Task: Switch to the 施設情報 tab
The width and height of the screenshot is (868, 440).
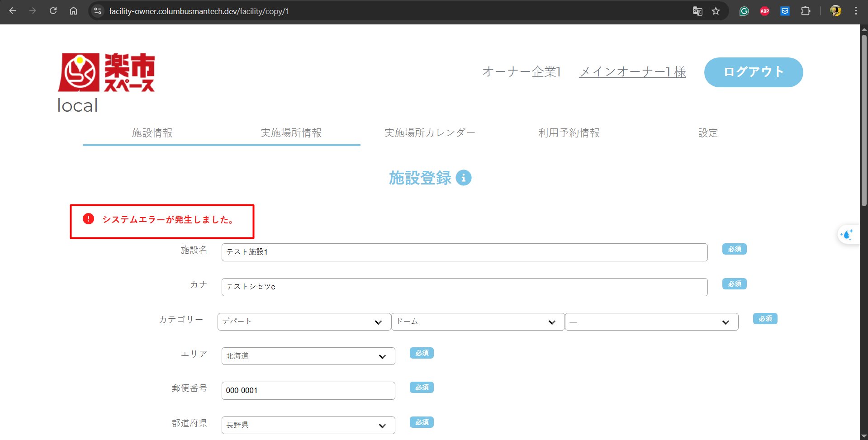Action: (152, 133)
